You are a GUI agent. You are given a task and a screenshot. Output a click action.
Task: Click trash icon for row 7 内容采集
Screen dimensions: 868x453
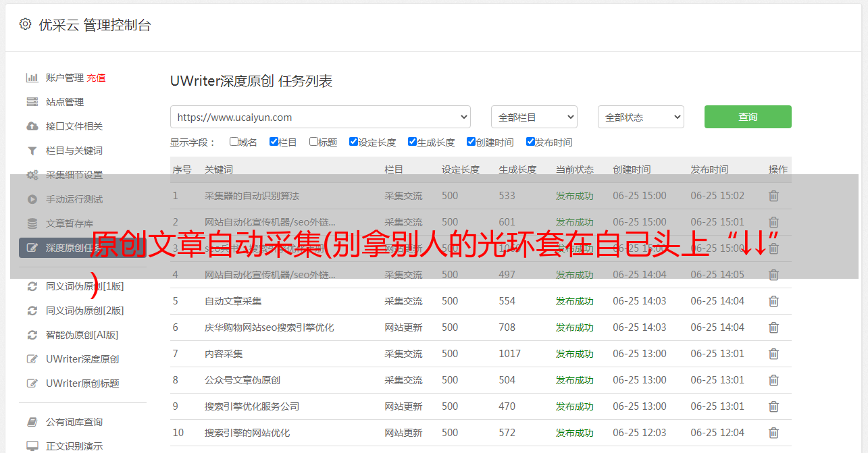(774, 354)
